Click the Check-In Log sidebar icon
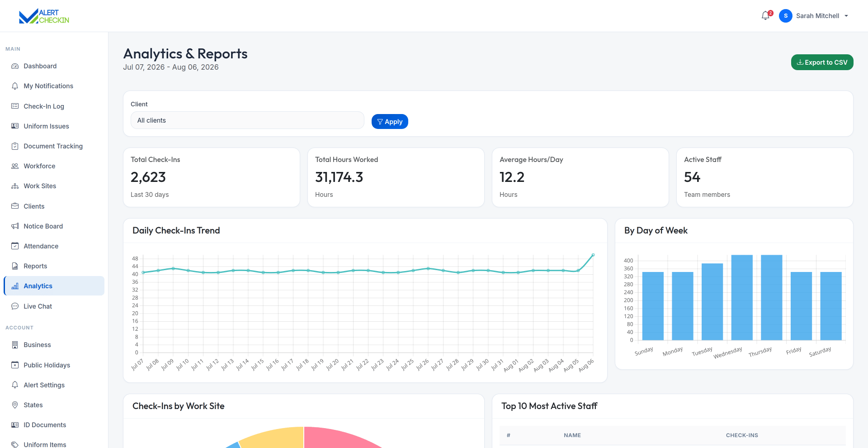868x448 pixels. coord(15,106)
